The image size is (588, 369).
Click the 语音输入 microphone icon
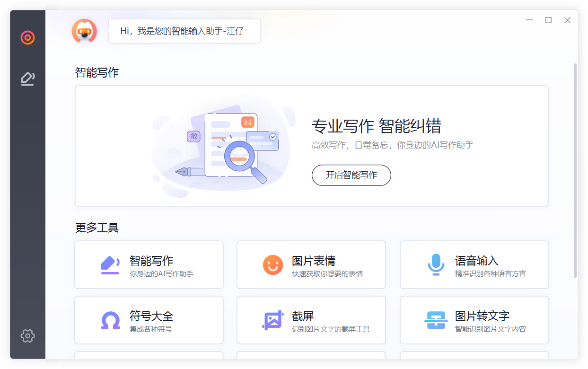[436, 265]
